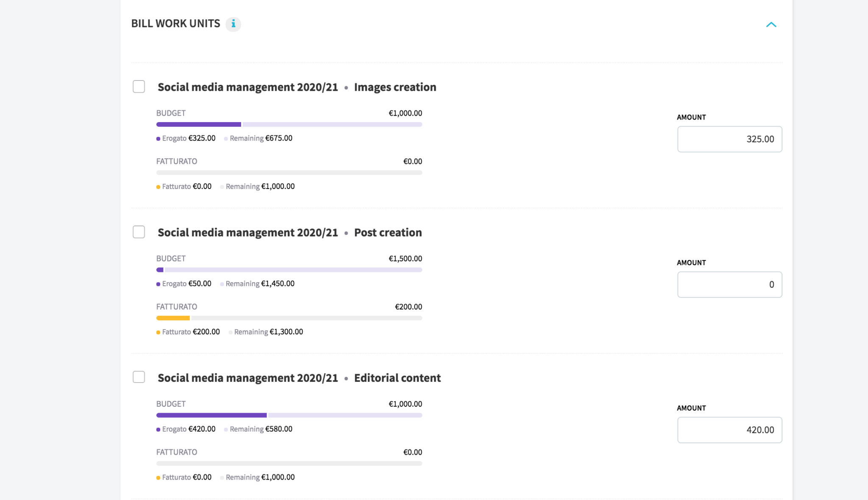Check the Post creation work unit checkbox
Viewport: 868px width, 500px height.
pyautogui.click(x=139, y=232)
